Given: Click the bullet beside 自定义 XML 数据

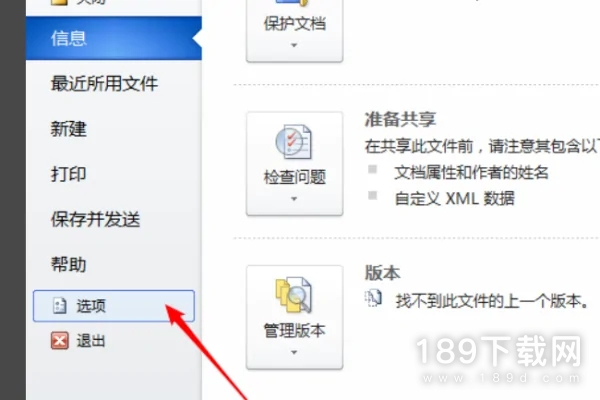Looking at the screenshot, I should pos(372,196).
